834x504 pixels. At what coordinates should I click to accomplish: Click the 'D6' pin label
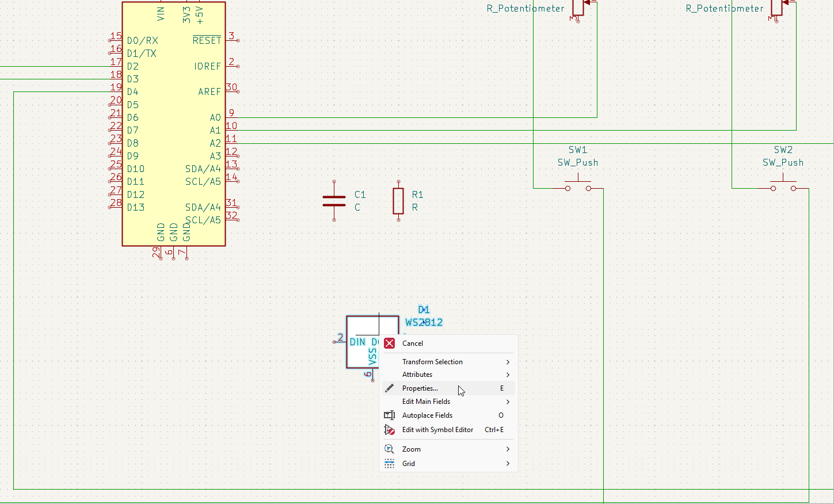[133, 117]
